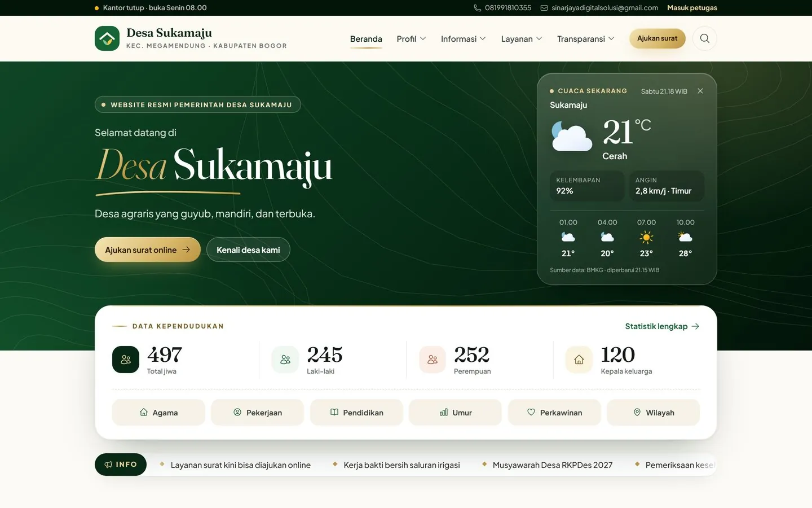Open news Musyawarah Desa RKPDes 2027
Screen dimensions: 812x508
click(x=553, y=465)
